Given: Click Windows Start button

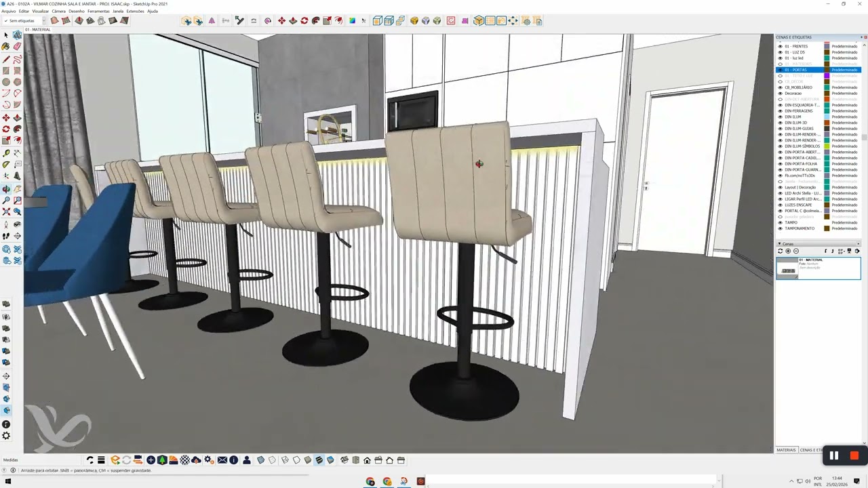Looking at the screenshot, I should [8, 482].
